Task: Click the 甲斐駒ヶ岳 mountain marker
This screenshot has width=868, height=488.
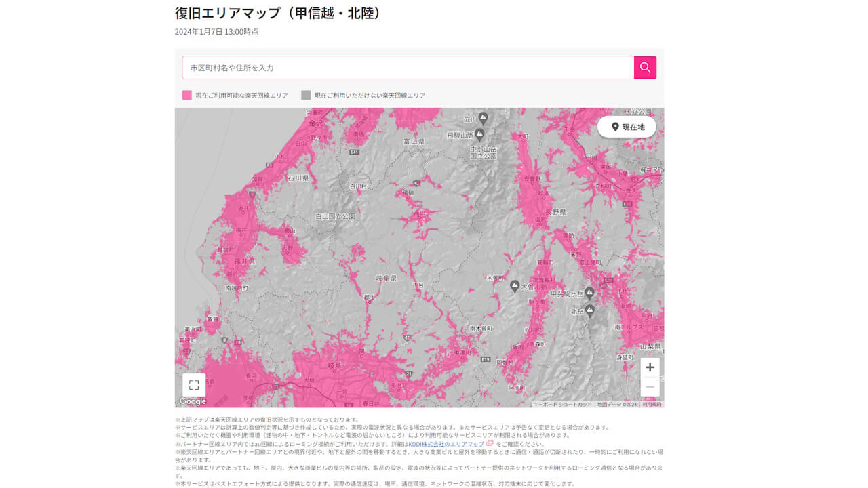Action: click(589, 292)
